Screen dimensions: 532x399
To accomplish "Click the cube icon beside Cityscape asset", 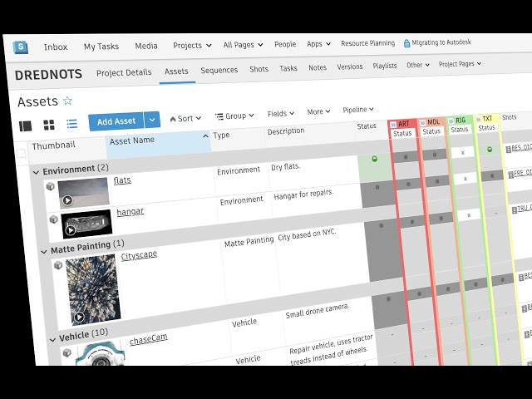I will pos(58,264).
